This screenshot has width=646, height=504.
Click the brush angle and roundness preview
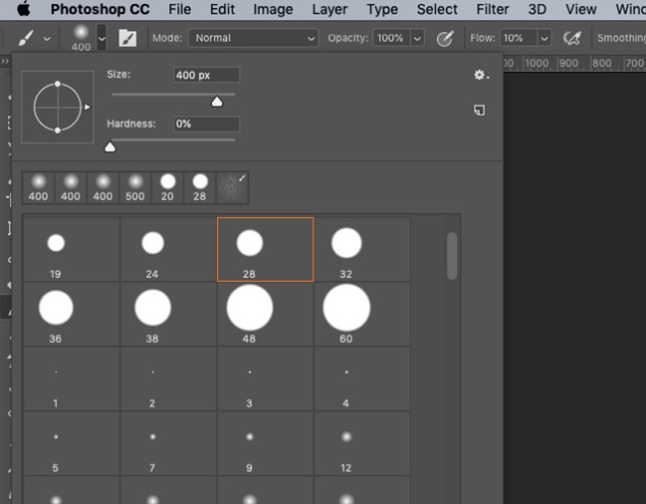click(58, 107)
